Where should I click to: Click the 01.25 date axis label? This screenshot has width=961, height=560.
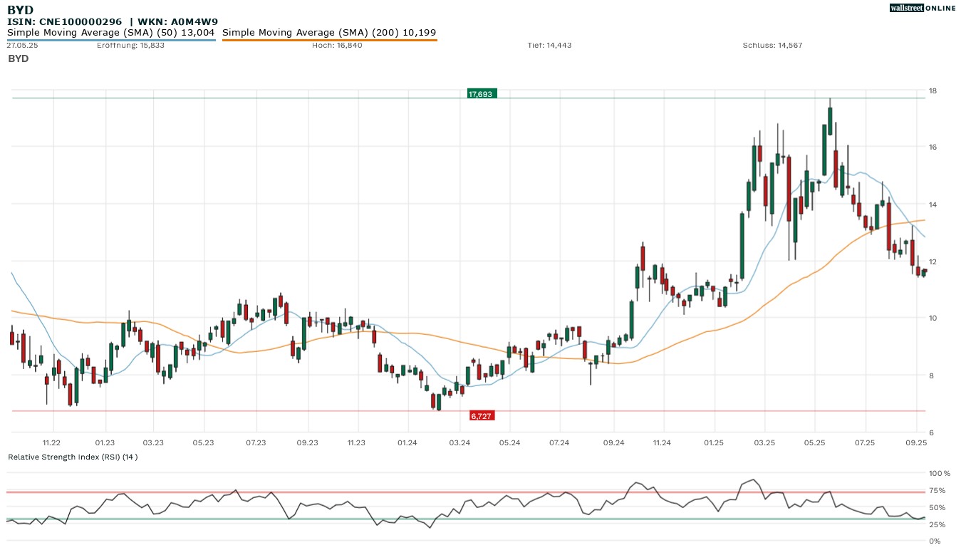[713, 442]
